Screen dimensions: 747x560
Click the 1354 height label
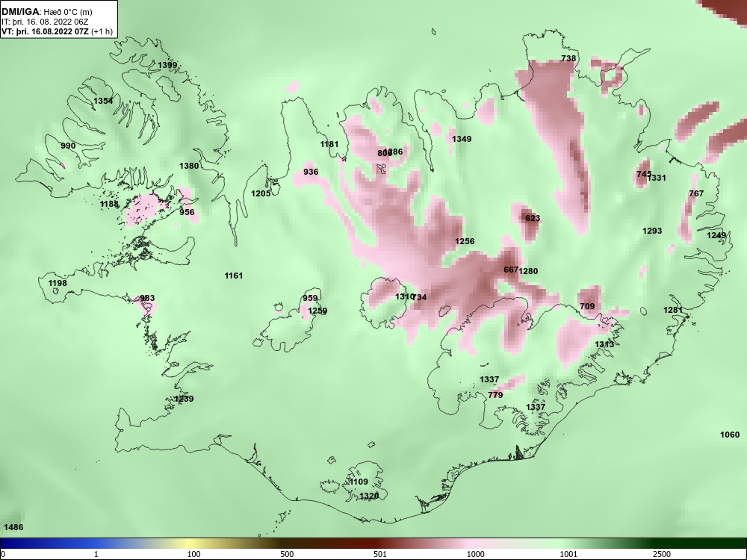coord(103,101)
